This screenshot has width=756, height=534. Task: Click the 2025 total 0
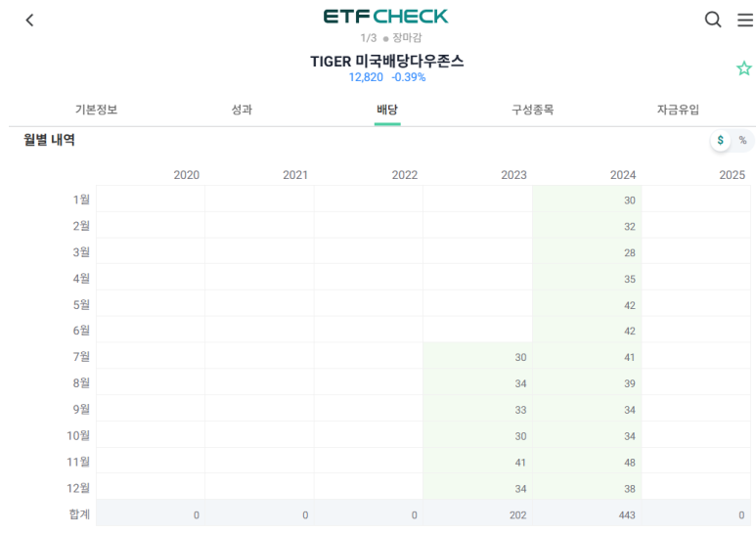click(741, 515)
